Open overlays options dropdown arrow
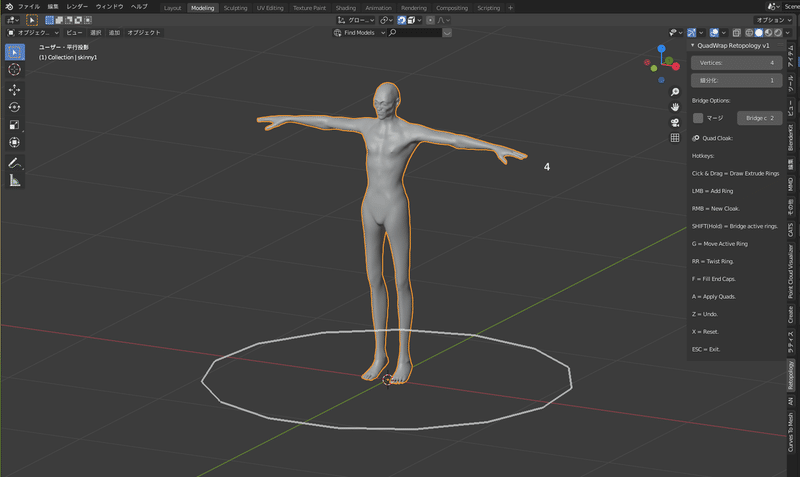 pos(723,33)
